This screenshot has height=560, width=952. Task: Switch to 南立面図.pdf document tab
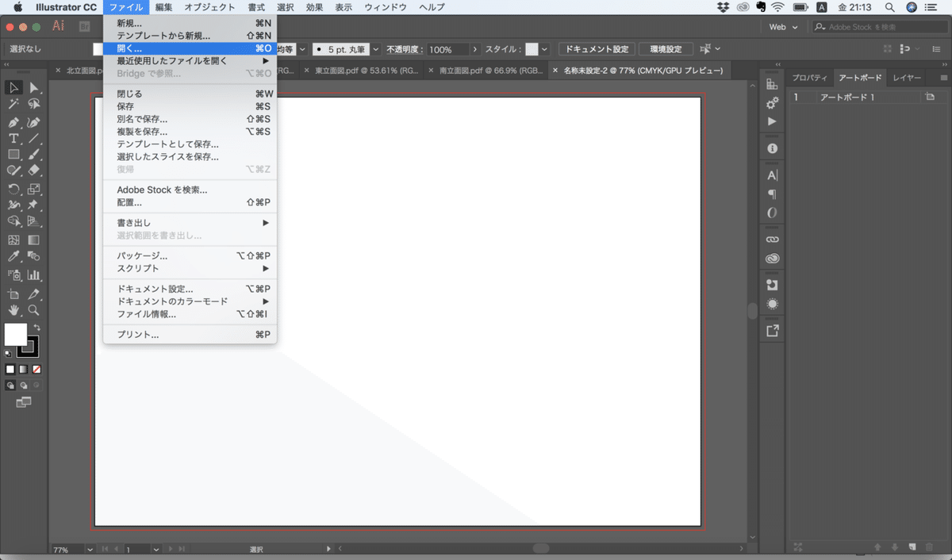(485, 71)
